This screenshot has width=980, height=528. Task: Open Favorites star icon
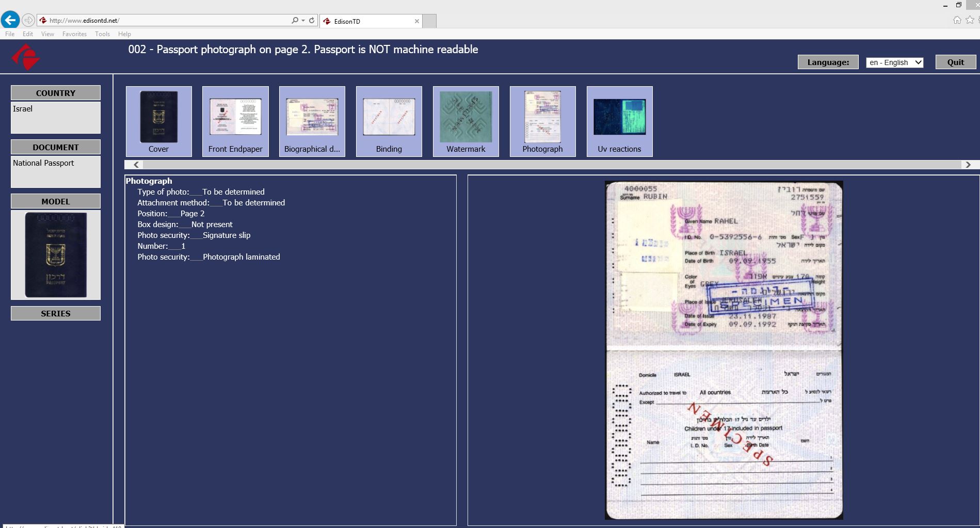point(970,20)
